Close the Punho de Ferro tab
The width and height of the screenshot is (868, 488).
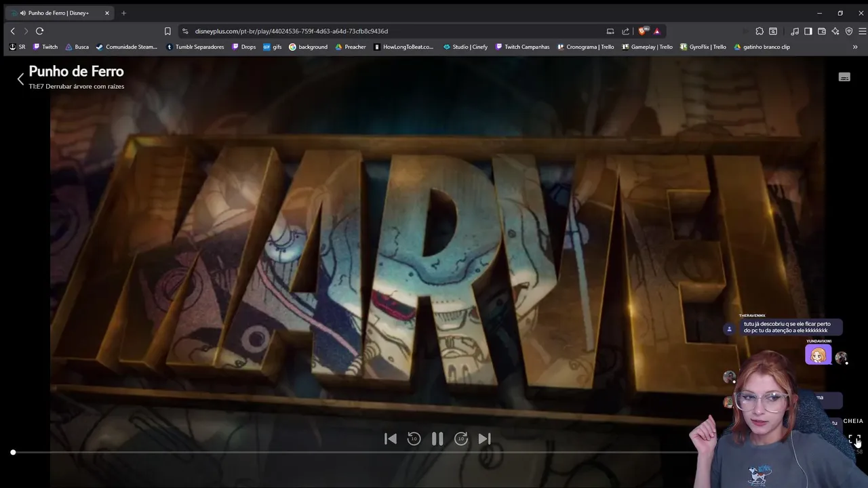[x=106, y=13]
